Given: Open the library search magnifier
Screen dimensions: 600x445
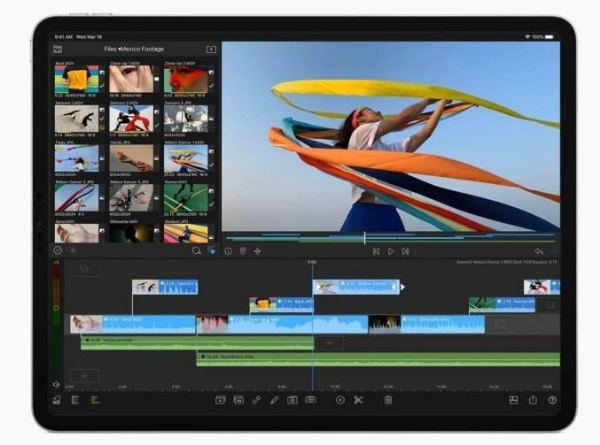Looking at the screenshot, I should pos(196,251).
